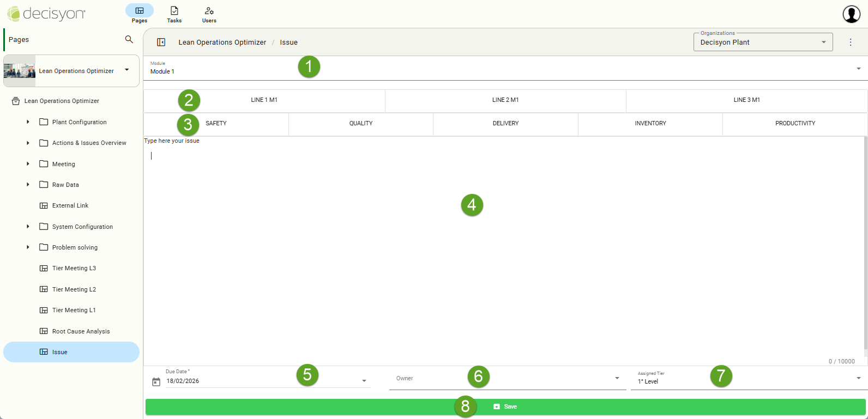868x419 pixels.
Task: Open the Organizations dropdown showing Decisyon Plant
Action: tap(762, 42)
